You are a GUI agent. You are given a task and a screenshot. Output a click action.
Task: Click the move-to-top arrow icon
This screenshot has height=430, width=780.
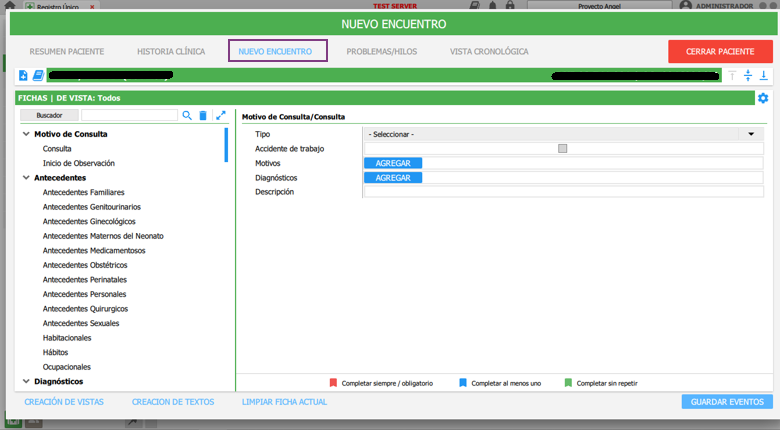click(x=732, y=76)
